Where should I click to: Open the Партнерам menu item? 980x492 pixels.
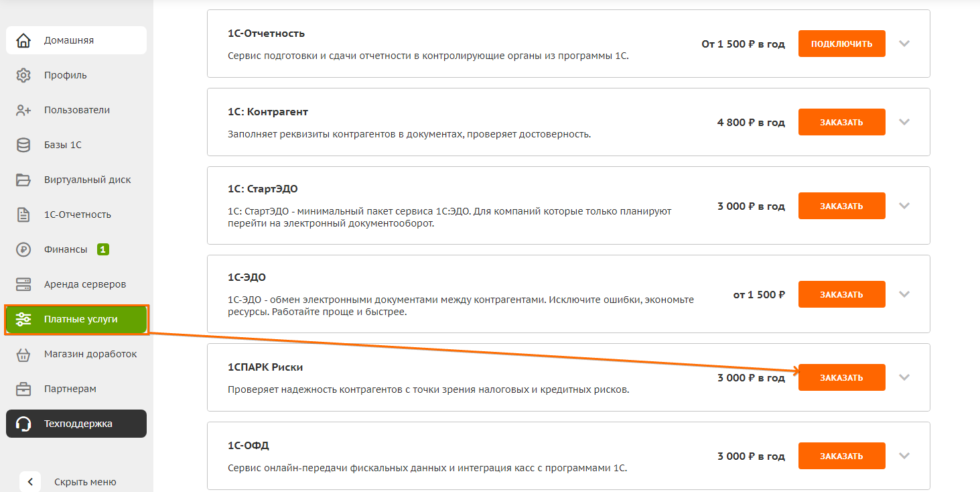76,389
